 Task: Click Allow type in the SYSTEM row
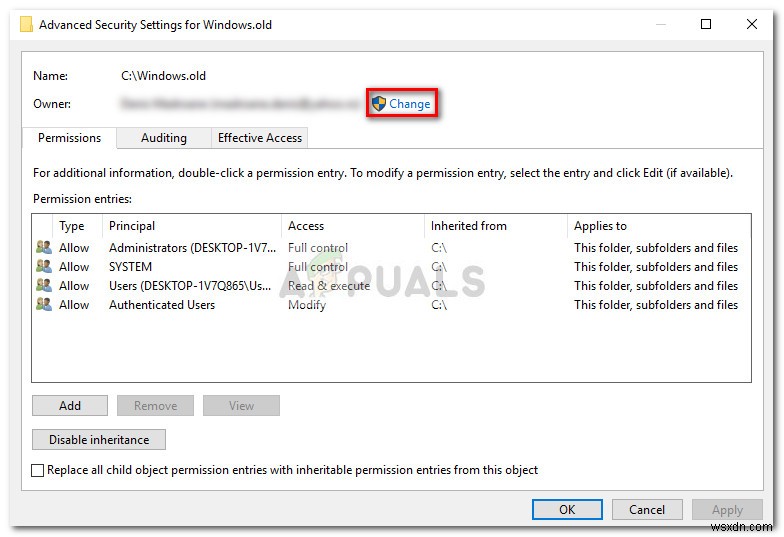(x=74, y=266)
